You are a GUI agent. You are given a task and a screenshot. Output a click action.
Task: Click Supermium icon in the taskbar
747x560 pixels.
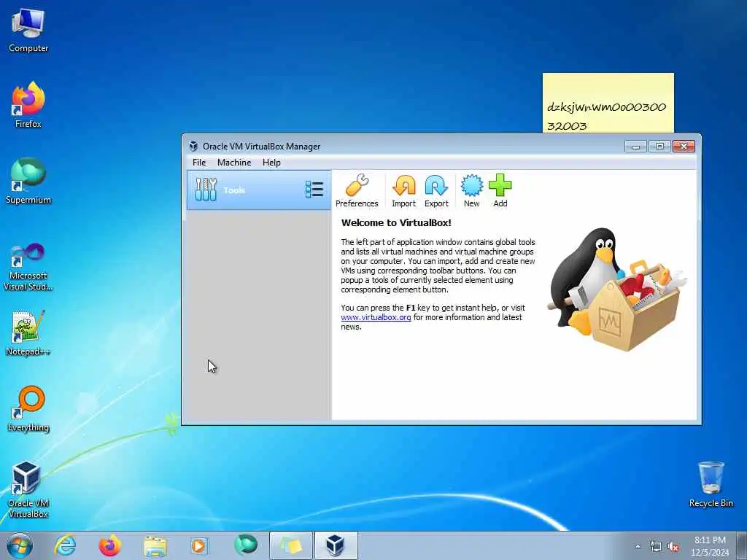(246, 545)
